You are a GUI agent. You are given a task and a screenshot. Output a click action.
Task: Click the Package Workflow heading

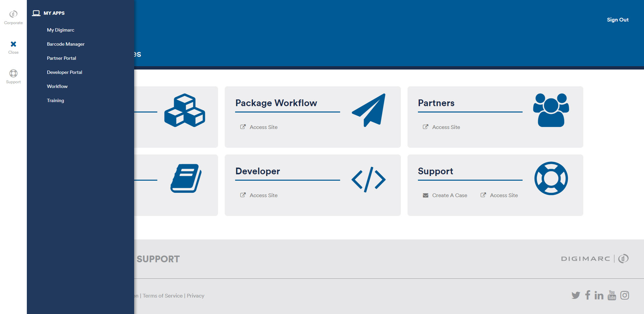tap(276, 103)
